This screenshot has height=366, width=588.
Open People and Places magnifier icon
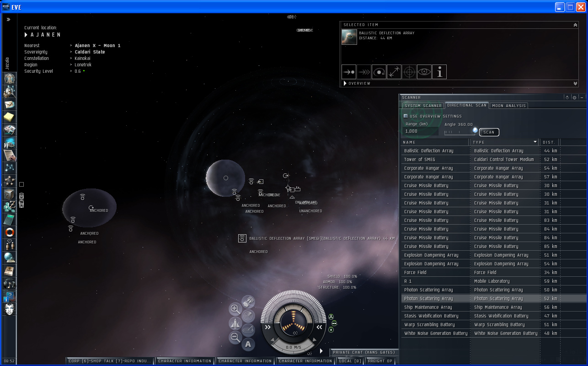coord(10,91)
